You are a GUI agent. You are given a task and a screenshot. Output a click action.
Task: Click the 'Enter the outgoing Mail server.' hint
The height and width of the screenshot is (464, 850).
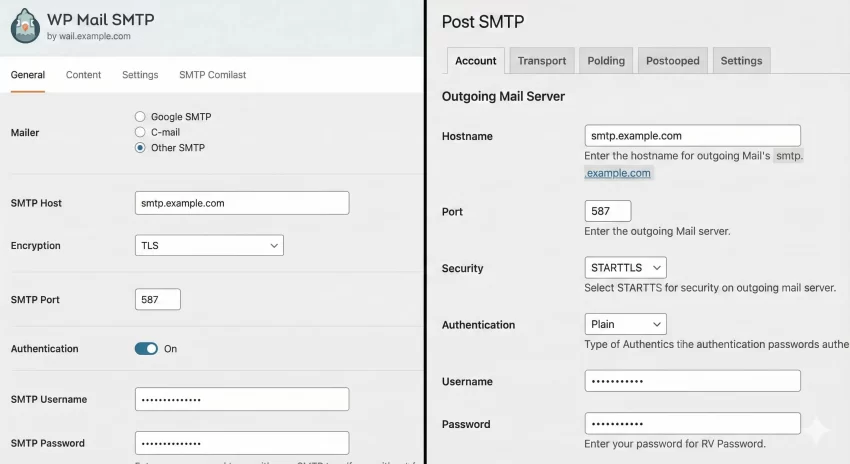(657, 231)
